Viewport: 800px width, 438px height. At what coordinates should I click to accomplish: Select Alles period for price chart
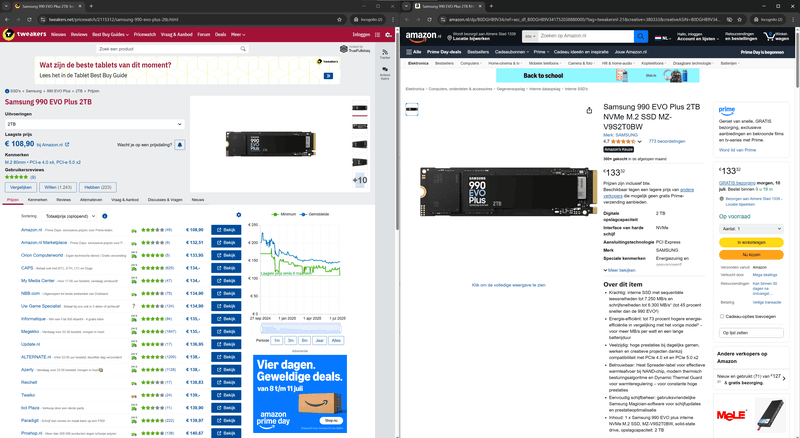(x=336, y=340)
